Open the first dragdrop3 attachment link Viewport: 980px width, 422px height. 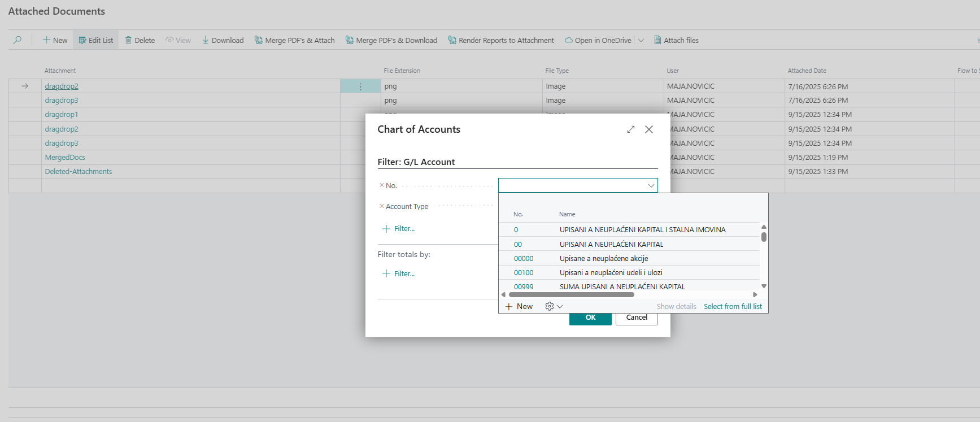(62, 101)
